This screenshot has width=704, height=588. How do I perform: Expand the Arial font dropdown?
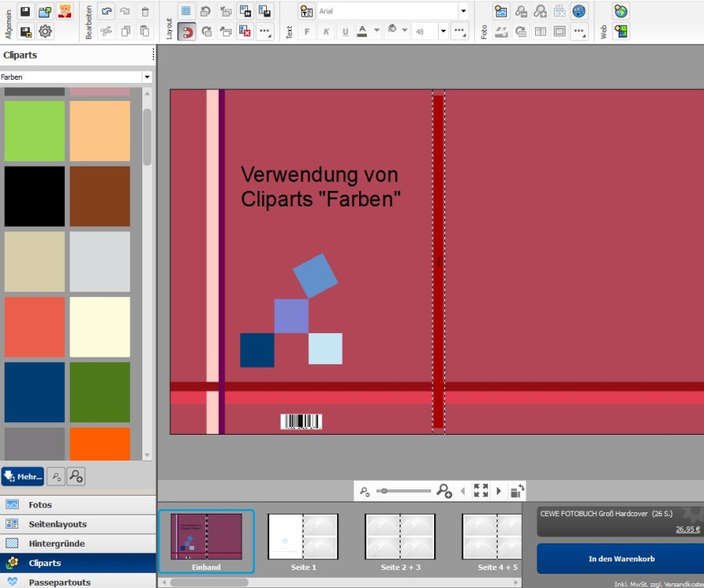tap(463, 12)
